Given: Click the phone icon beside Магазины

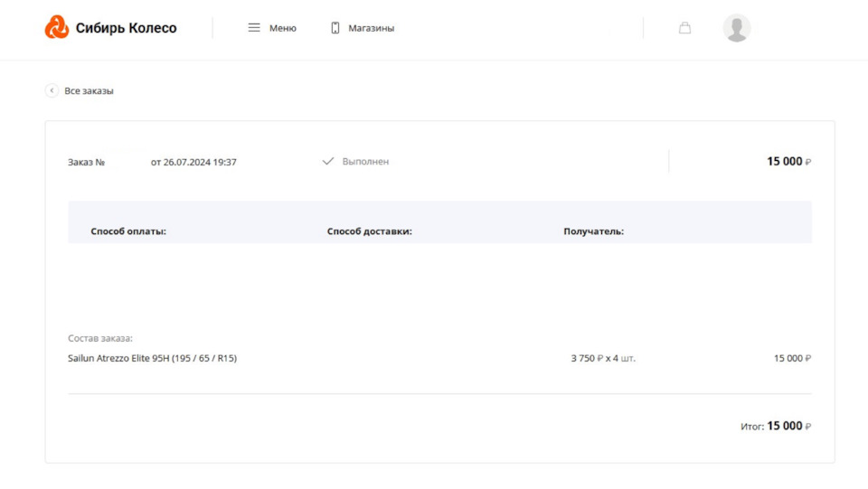Looking at the screenshot, I should pos(335,28).
